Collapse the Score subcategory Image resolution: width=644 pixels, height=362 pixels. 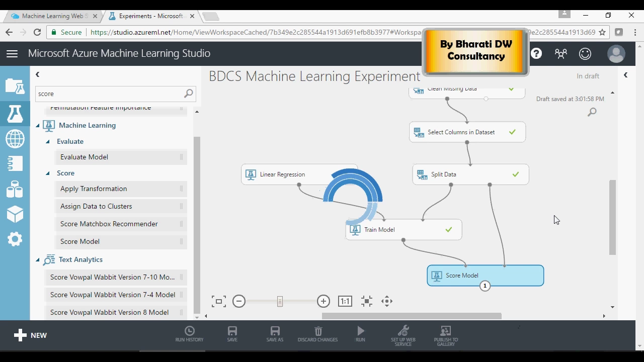coord(48,173)
